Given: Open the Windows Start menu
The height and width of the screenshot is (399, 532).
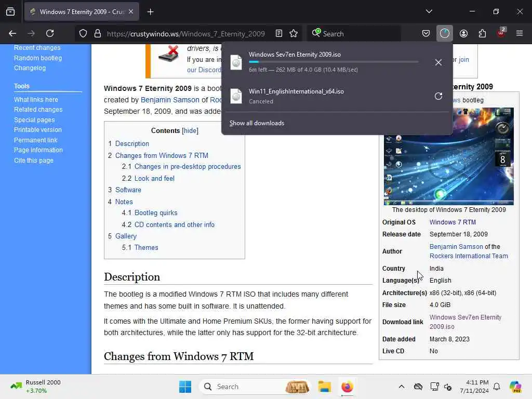Looking at the screenshot, I should tap(185, 387).
